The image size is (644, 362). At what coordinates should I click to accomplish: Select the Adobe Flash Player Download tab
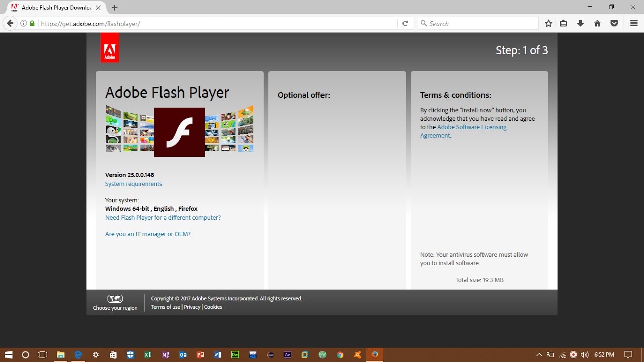(56, 8)
